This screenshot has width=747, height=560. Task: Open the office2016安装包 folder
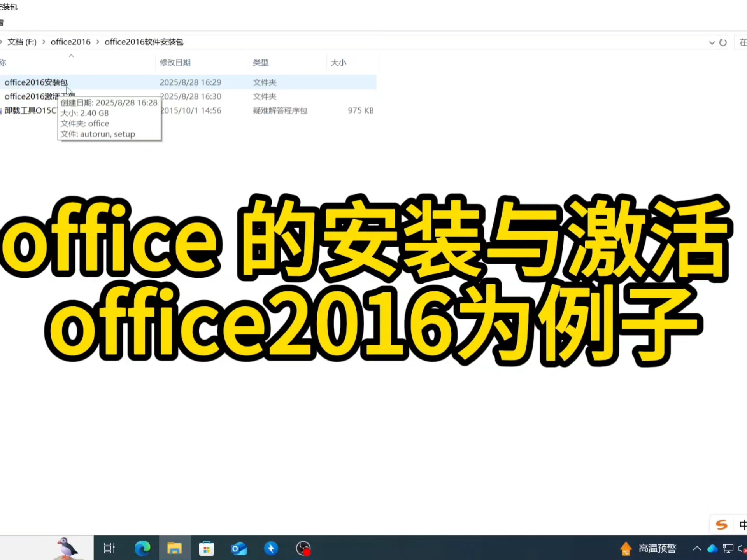point(36,82)
